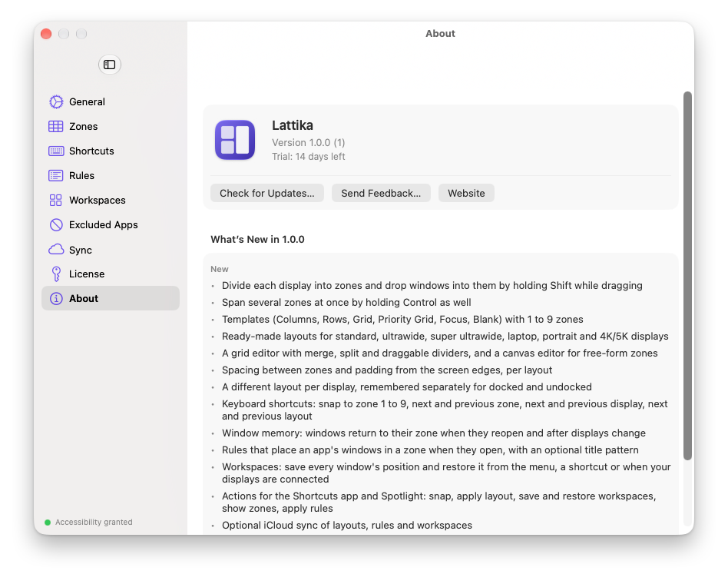Click the General gear icon

click(x=56, y=101)
